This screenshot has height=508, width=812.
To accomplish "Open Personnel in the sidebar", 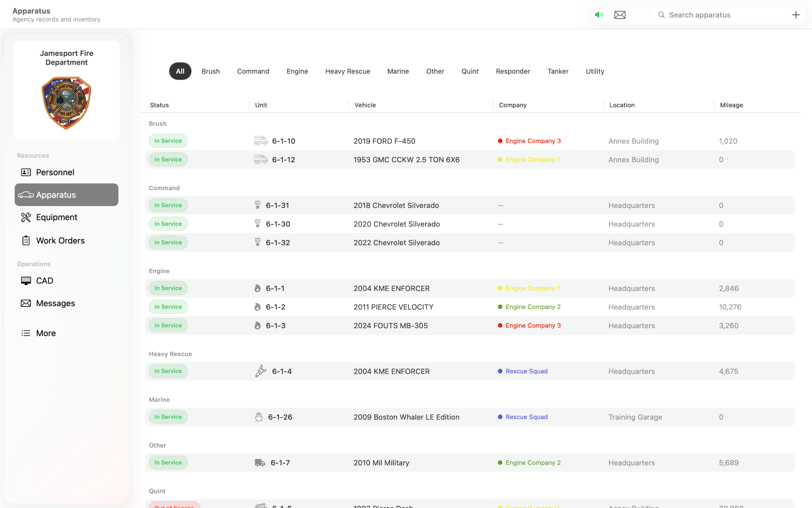I will pyautogui.click(x=66, y=172).
